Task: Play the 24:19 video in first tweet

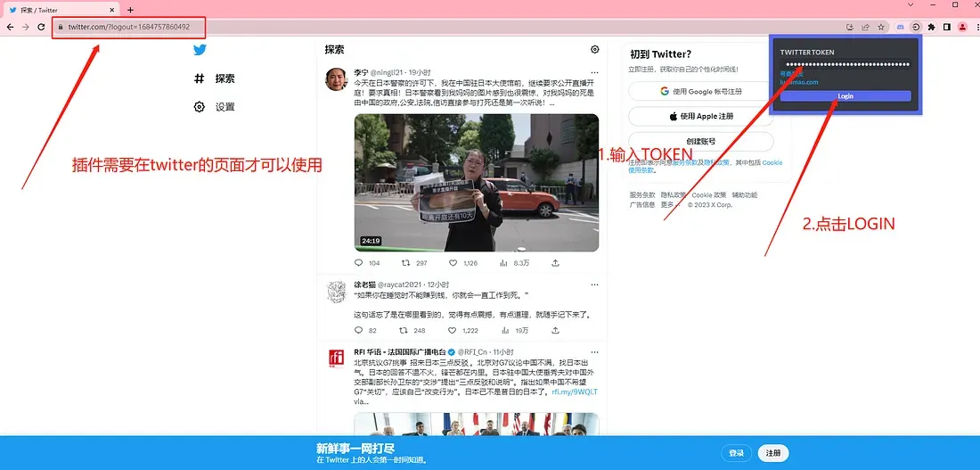Action: 477,182
